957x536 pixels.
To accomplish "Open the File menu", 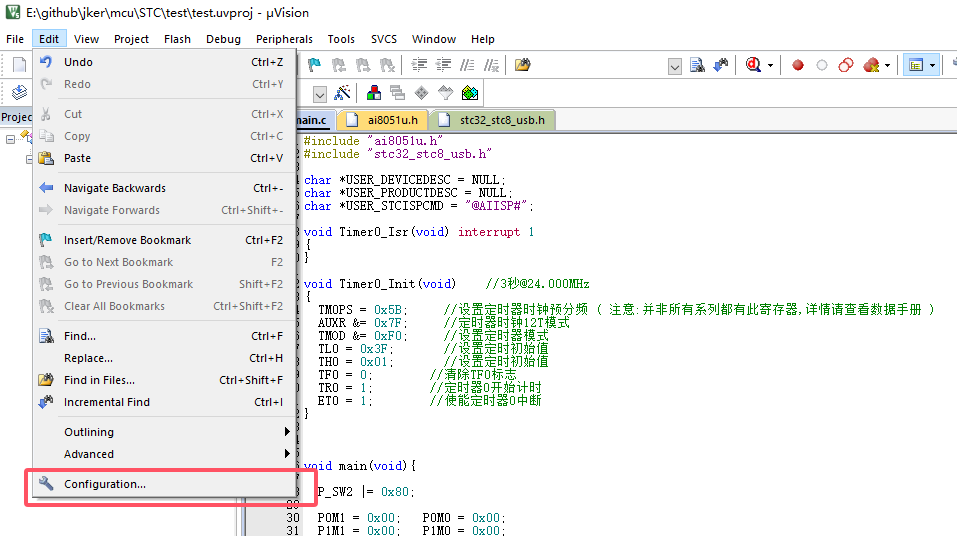I will 15,39.
